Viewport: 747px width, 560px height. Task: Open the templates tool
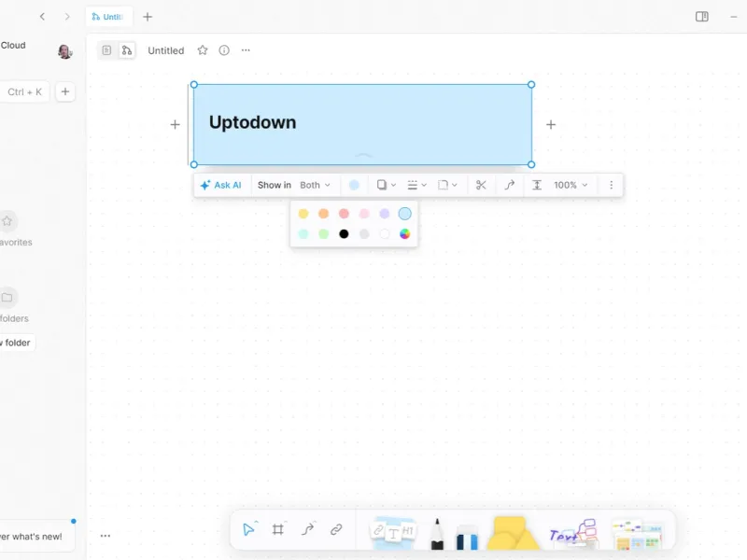(638, 534)
